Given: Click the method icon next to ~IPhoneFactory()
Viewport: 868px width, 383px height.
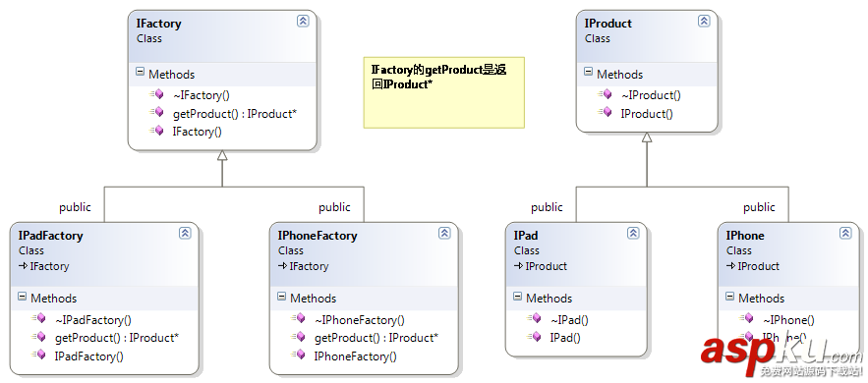Looking at the screenshot, I should pyautogui.click(x=299, y=318).
